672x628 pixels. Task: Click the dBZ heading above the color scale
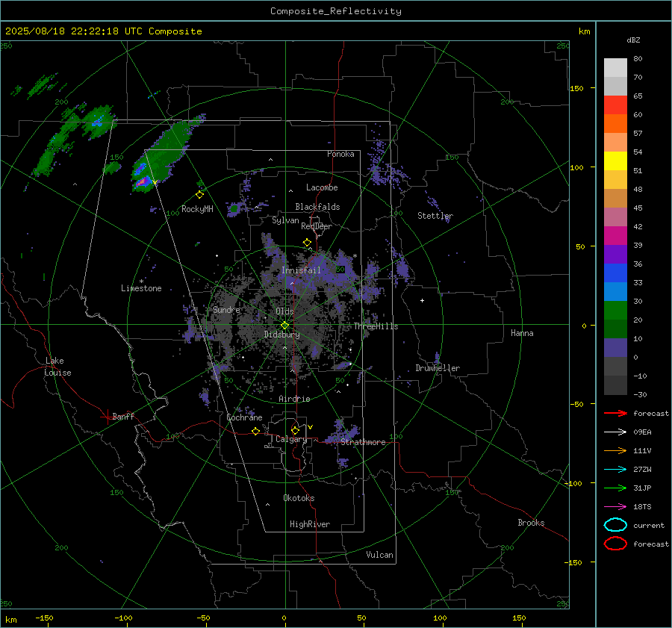coord(633,40)
